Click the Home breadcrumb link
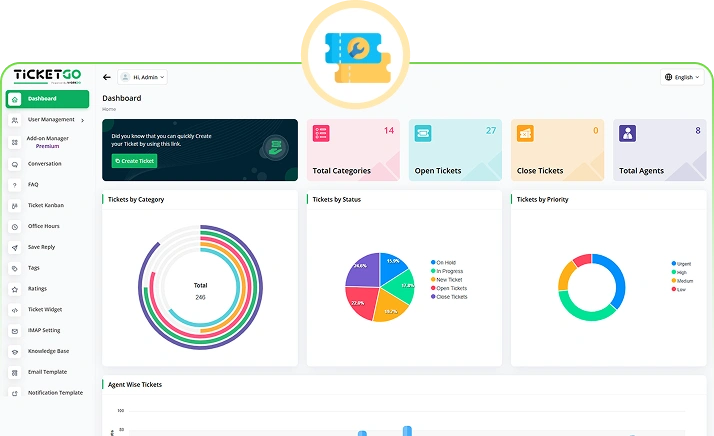Screen dimensions: 714x436 click(109, 109)
